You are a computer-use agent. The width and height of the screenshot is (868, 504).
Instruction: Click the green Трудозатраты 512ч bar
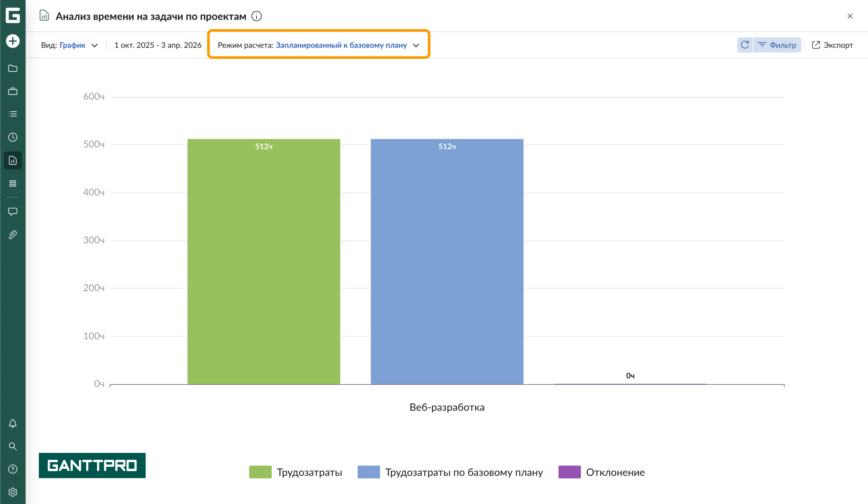tap(263, 262)
